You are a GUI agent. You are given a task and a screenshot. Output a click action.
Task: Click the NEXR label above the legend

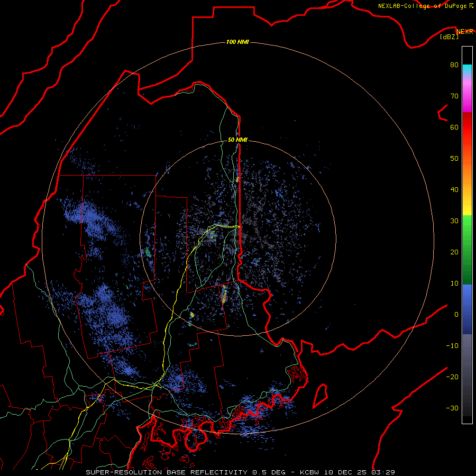(x=465, y=32)
